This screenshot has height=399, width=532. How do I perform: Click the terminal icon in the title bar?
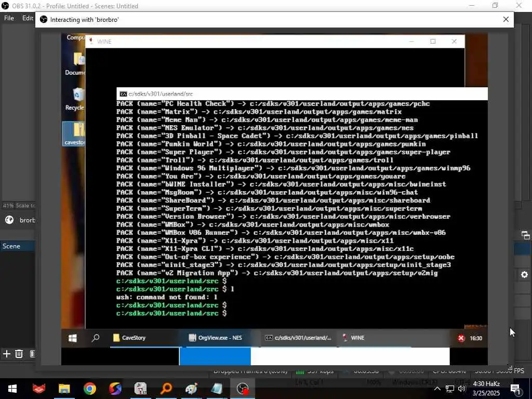tap(123, 94)
